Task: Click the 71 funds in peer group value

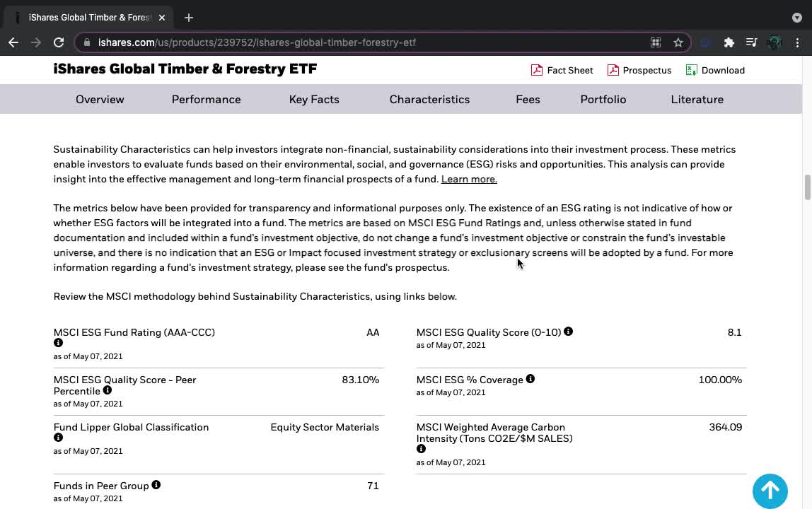Action: coord(373,486)
